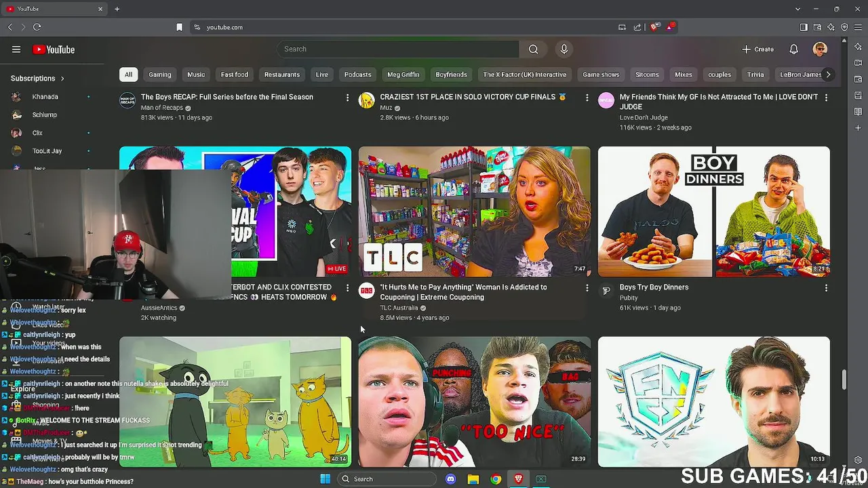Open the Brave Rewards triangle icon
This screenshot has width=868, height=488.
671,27
